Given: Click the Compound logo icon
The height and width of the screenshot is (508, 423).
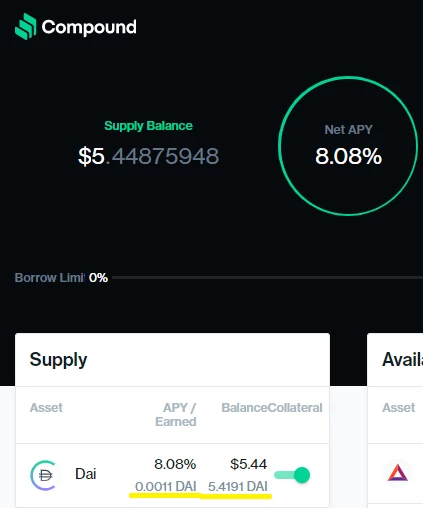Looking at the screenshot, I should point(25,27).
